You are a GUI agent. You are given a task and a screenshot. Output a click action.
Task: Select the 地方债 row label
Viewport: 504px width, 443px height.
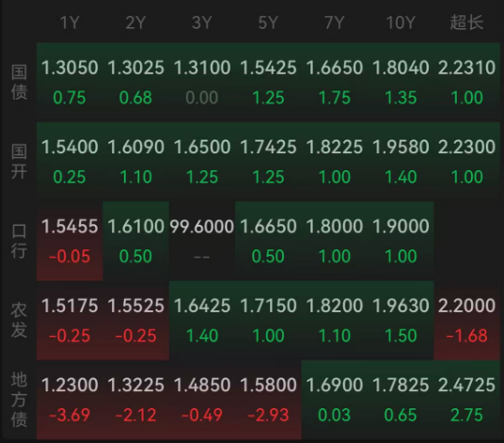tap(19, 400)
